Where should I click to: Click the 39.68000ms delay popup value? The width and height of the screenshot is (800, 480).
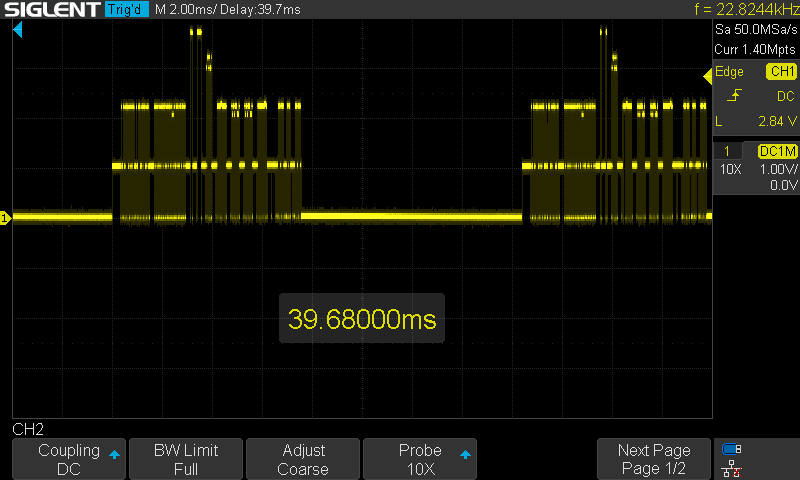click(362, 319)
